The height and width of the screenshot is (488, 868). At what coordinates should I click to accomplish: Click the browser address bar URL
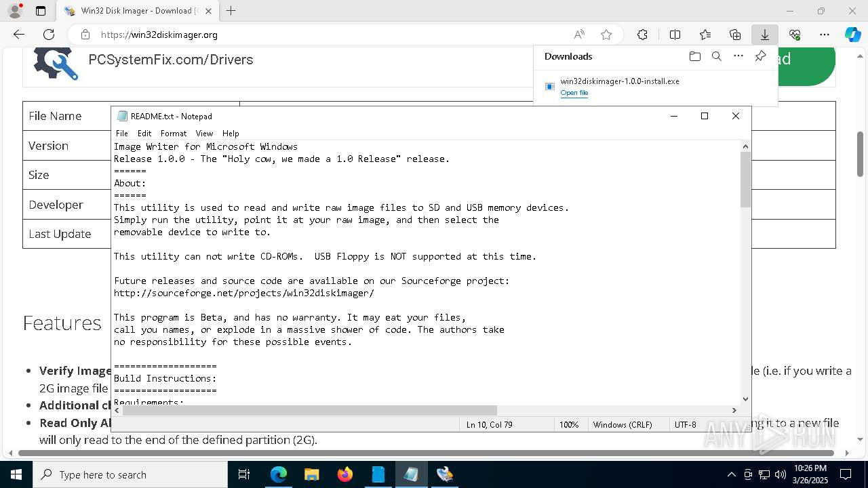tap(159, 35)
